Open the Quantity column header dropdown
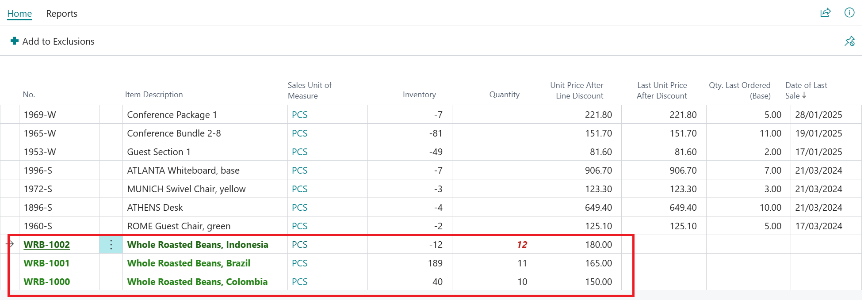The width and height of the screenshot is (868, 300). pyautogui.click(x=504, y=94)
